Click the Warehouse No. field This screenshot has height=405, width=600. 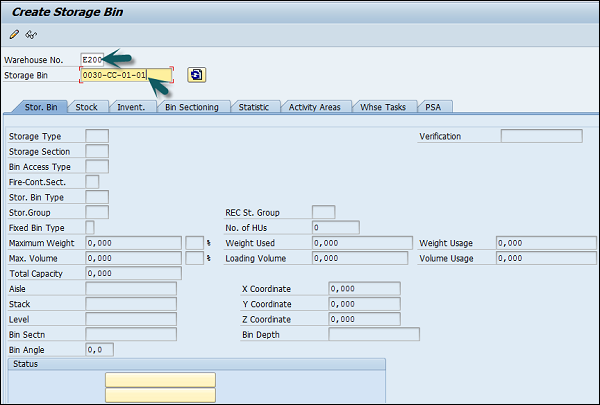coord(93,59)
